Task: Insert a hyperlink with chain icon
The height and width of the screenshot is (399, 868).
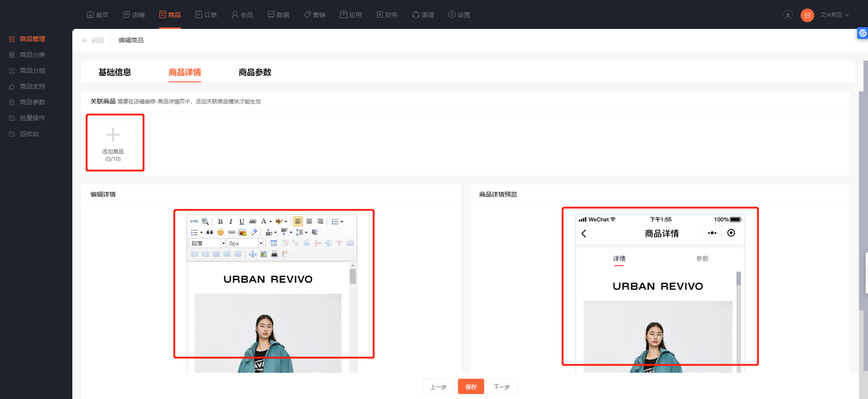Action: click(231, 232)
